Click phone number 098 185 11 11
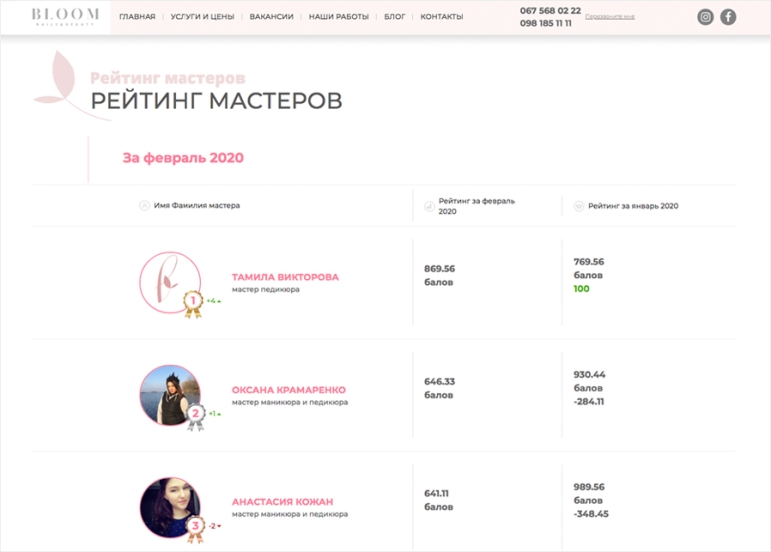This screenshot has width=771, height=552. 546,23
